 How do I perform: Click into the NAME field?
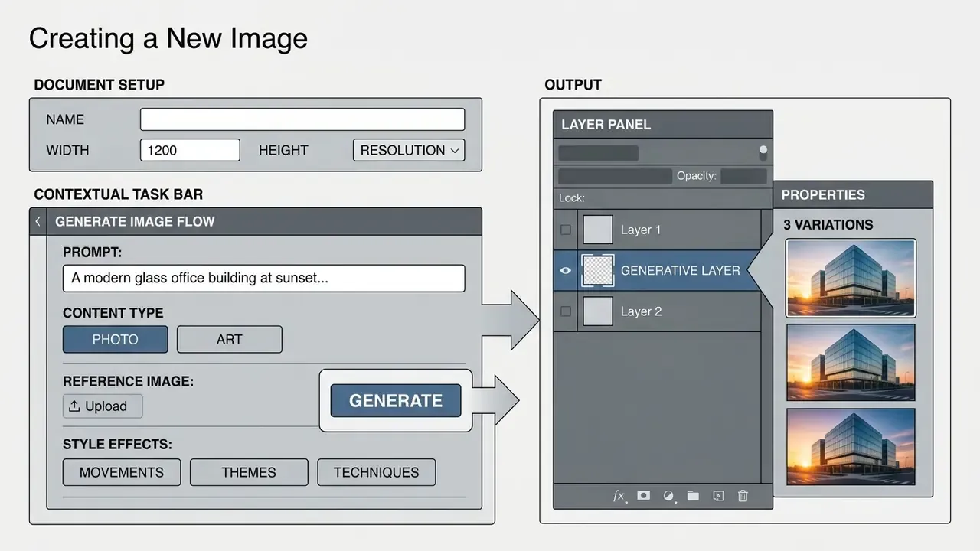point(302,119)
